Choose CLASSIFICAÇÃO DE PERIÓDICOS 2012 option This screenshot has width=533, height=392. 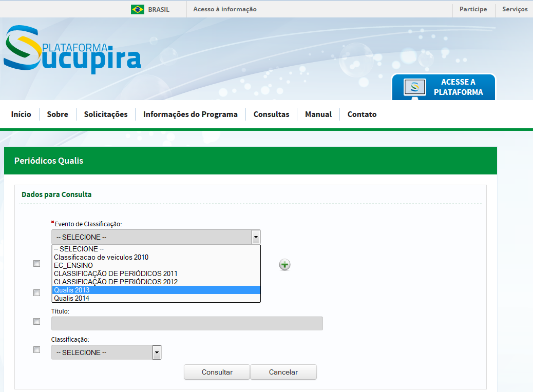(x=156, y=282)
